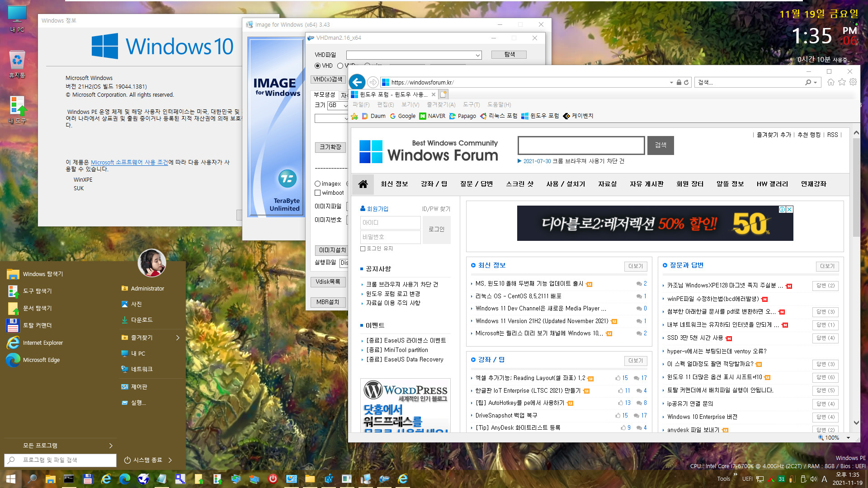
Task: Open the IE favorites star
Action: pos(842,82)
